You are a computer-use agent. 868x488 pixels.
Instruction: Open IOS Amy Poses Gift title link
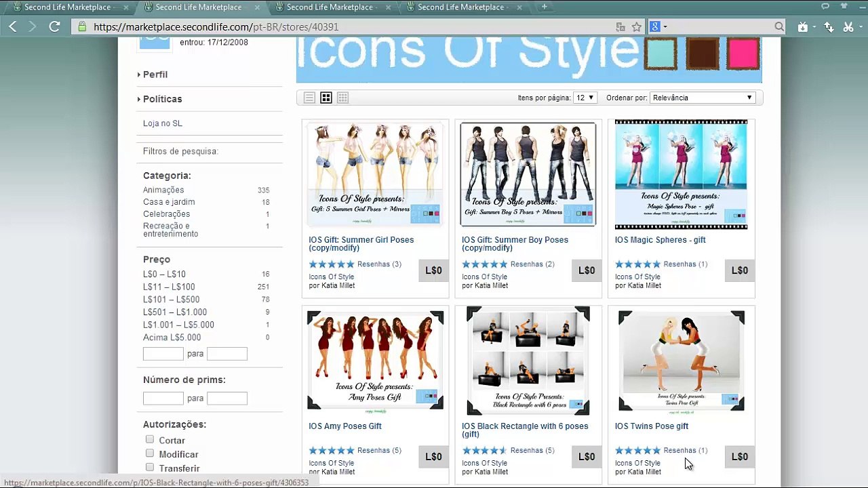[345, 426]
